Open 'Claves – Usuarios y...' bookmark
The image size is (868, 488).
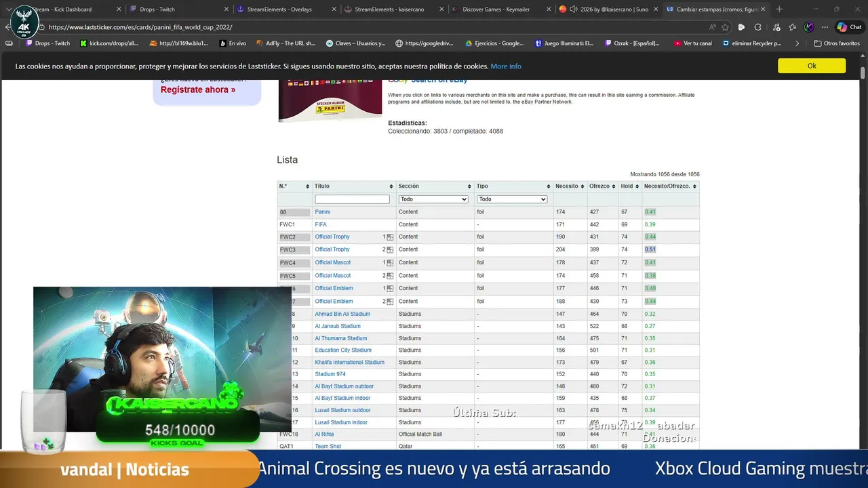point(356,43)
